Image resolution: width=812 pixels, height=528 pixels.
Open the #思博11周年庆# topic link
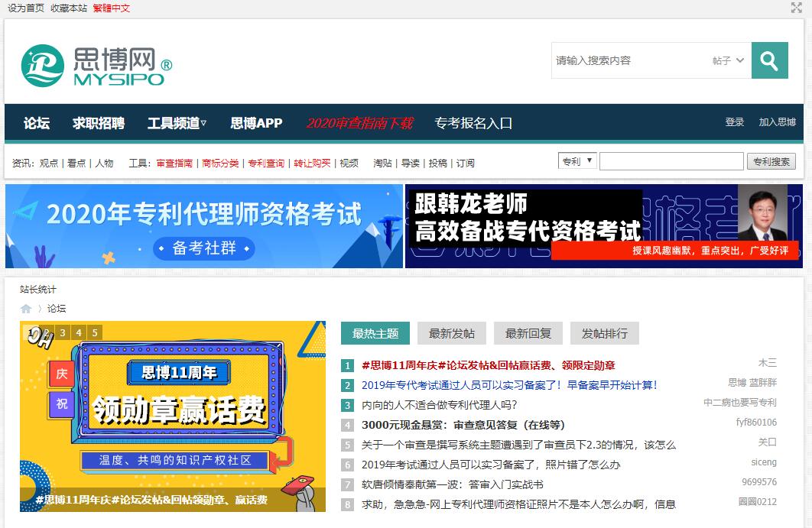coord(489,365)
